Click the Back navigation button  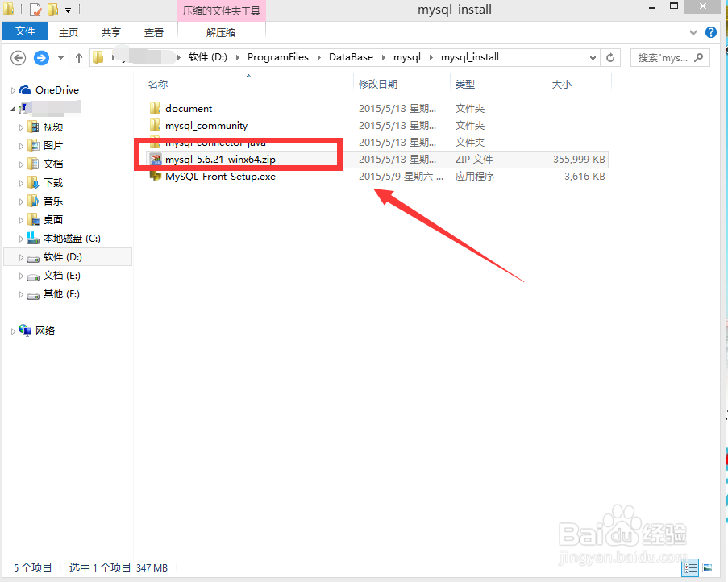click(x=18, y=57)
